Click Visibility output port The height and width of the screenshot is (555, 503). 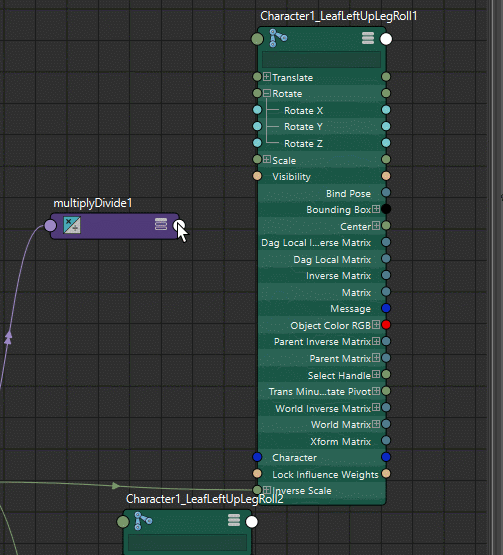point(386,176)
